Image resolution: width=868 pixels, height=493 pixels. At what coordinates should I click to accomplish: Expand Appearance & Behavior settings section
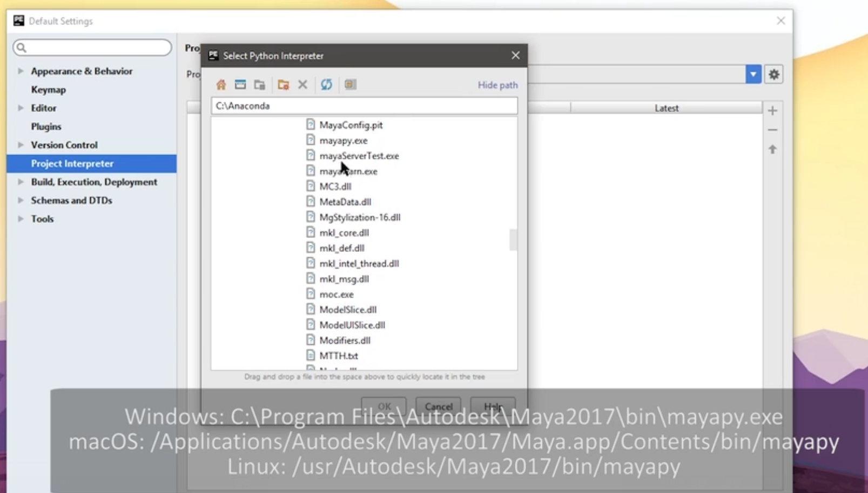21,71
